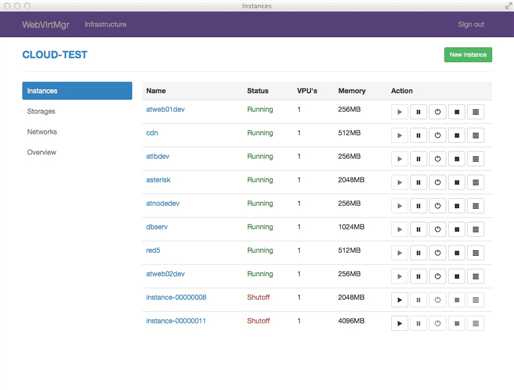Start instance-00000011 with play icon
514x390 pixels.
coord(399,323)
